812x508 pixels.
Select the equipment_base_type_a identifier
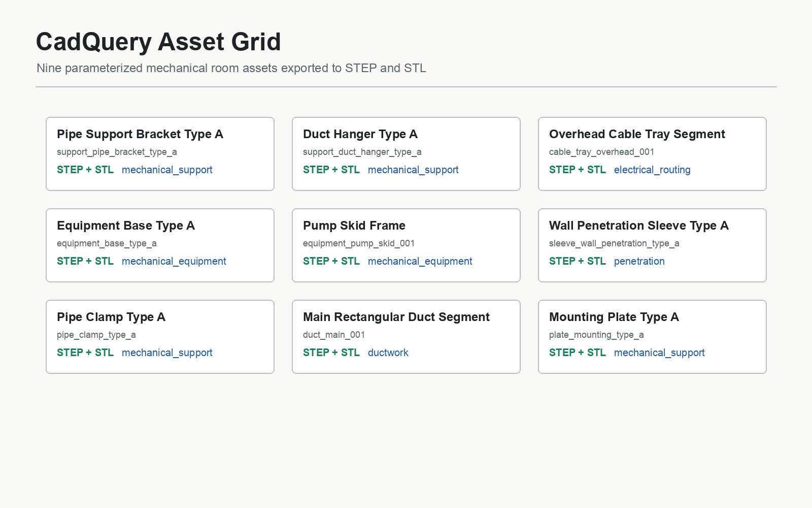click(x=107, y=243)
